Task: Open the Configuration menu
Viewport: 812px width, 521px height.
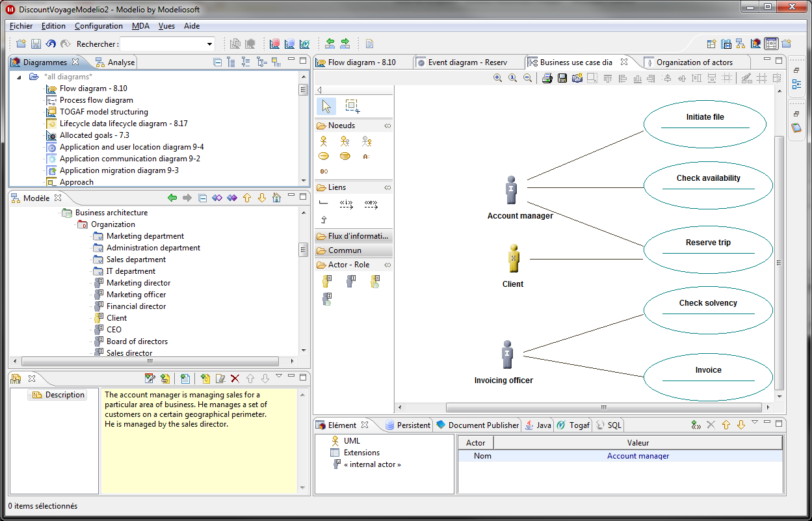Action: click(x=99, y=26)
